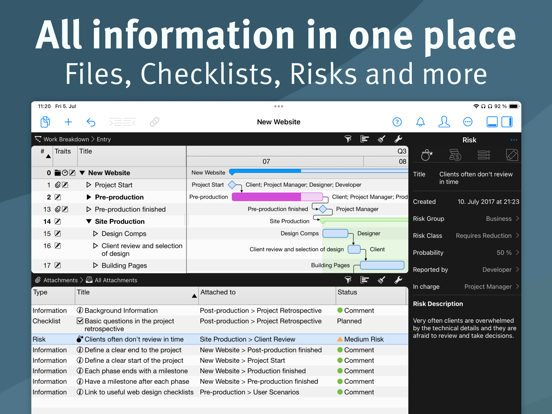Open the more options circle icon
The width and height of the screenshot is (552, 414).
468,122
